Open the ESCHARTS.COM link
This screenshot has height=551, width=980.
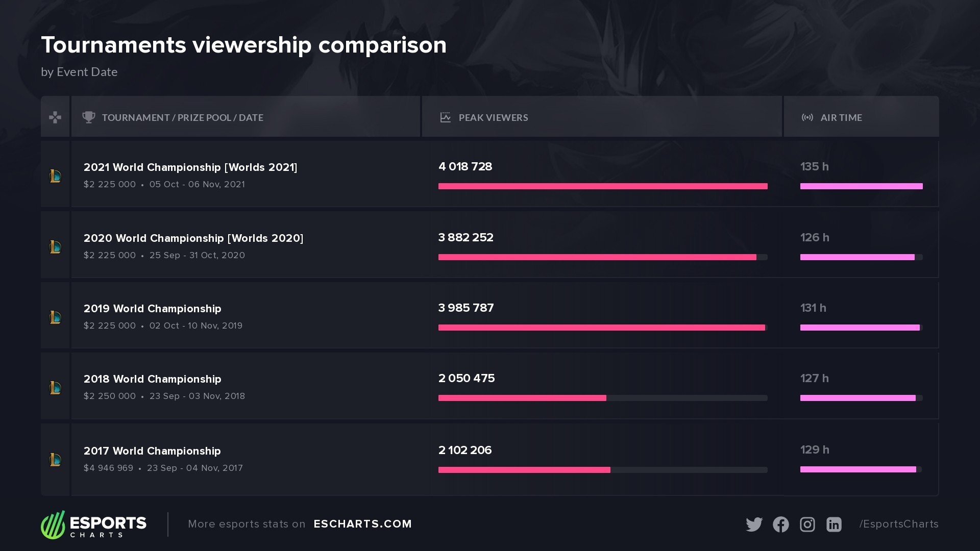[362, 524]
